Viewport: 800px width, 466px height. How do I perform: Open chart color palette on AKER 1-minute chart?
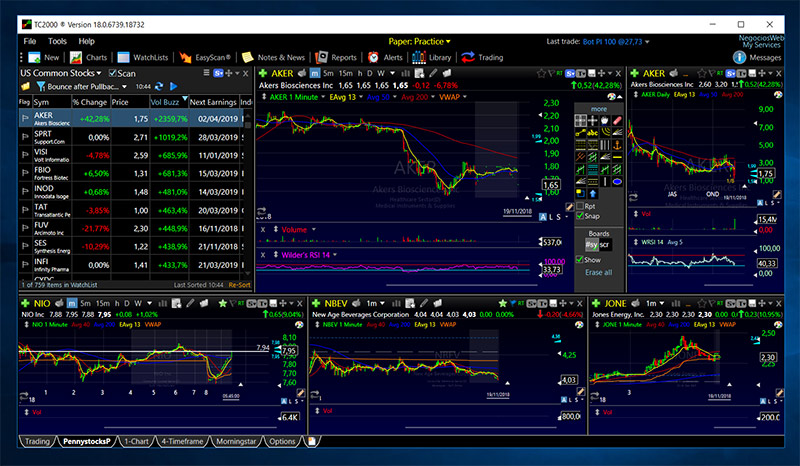tap(611, 97)
